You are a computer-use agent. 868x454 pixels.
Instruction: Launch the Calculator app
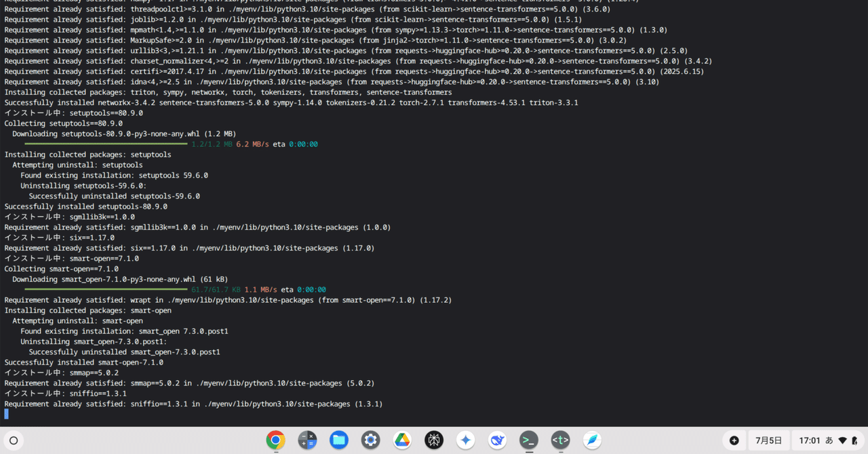[x=307, y=440]
